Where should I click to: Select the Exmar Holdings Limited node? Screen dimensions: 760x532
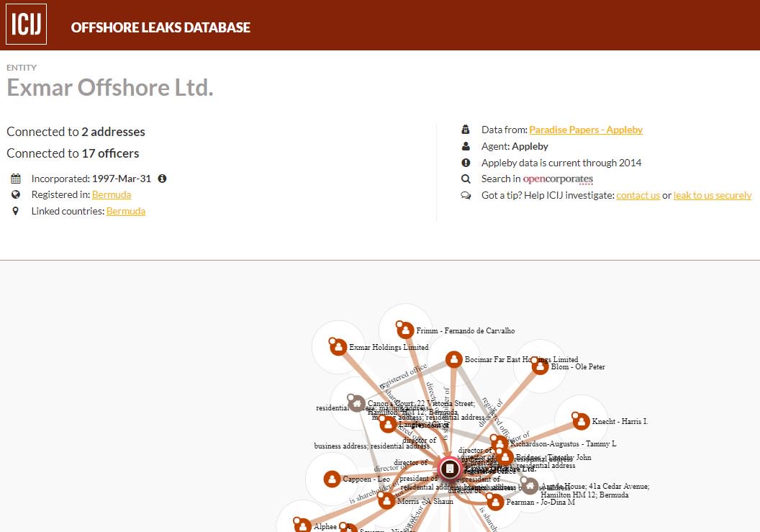click(x=338, y=347)
